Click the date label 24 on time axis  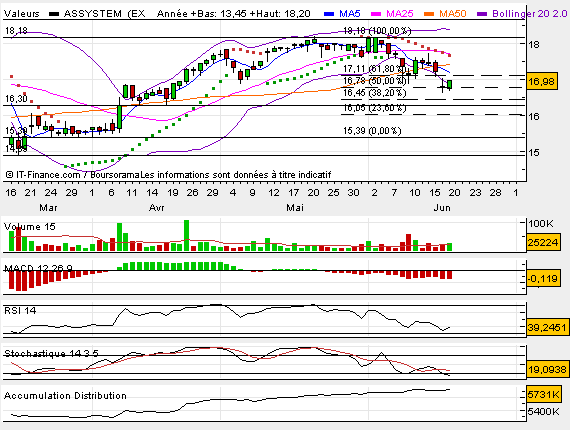click(51, 193)
